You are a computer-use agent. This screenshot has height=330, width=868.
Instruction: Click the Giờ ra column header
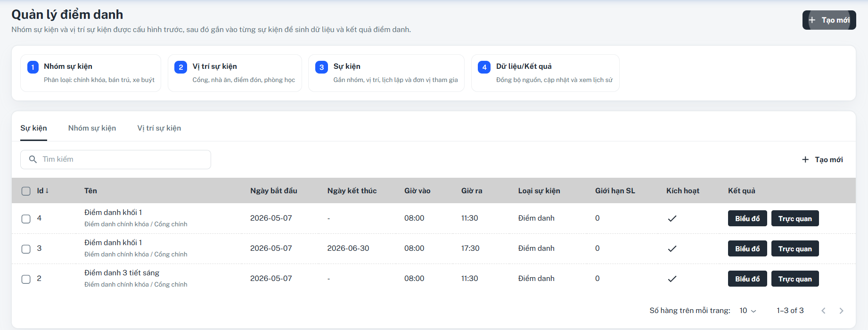[472, 191]
